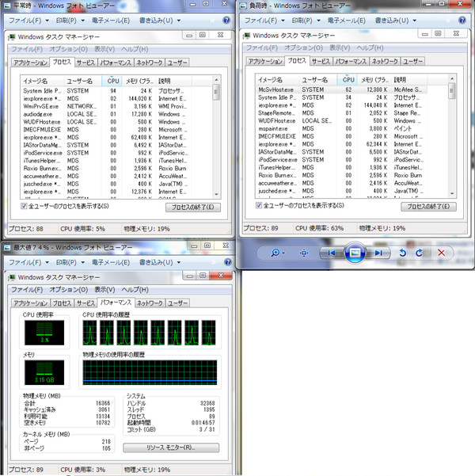The image size is (475, 476).
Task: Open 印刷(P) dropdown in 負荷時 viewer
Action: point(306,21)
